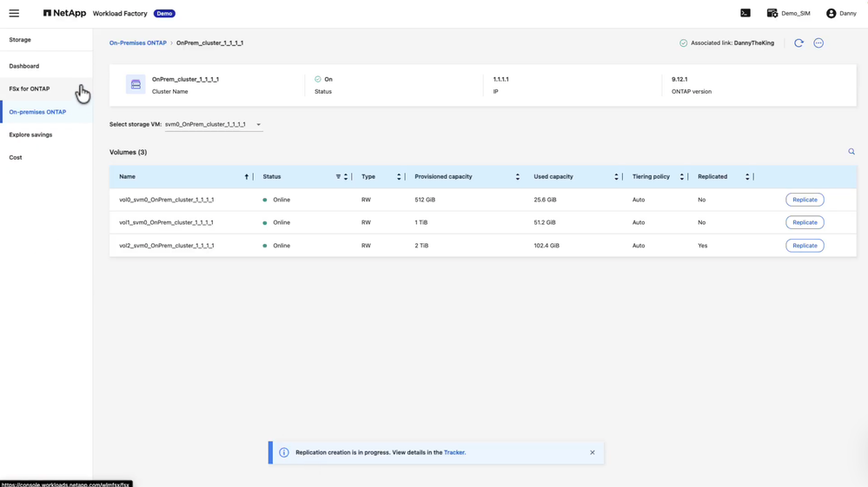Sort the Replicated column
868x487 pixels.
747,177
